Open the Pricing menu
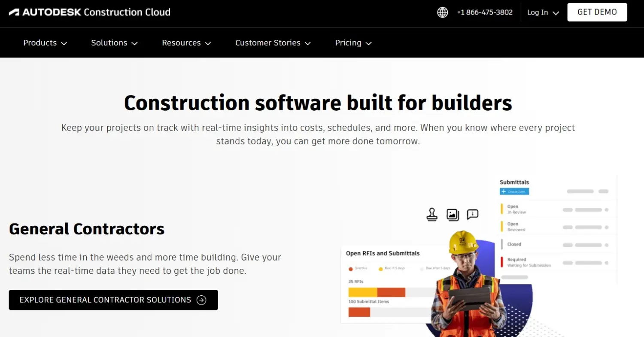The width and height of the screenshot is (644, 337). (353, 43)
